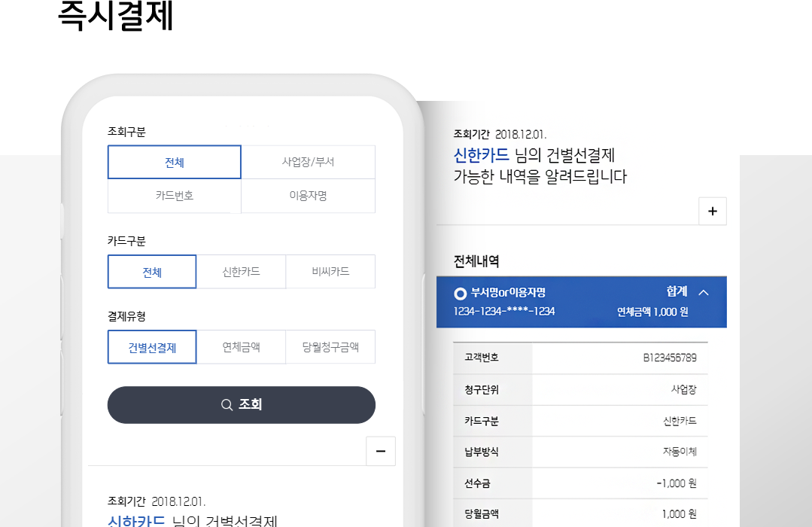
Task: Select 전체 under 조회구분
Action: coord(174,162)
